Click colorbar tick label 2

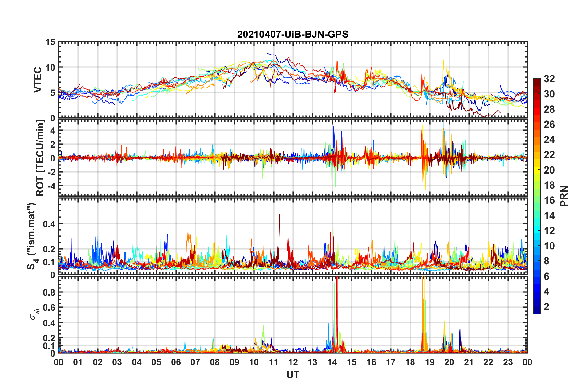[547, 306]
